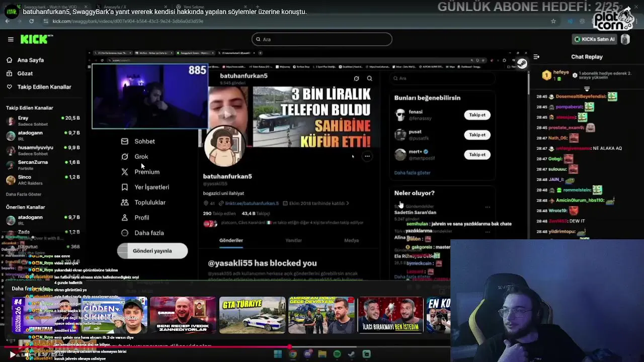Open Topluluklar in X sidebar
The image size is (644, 362).
click(x=143, y=202)
